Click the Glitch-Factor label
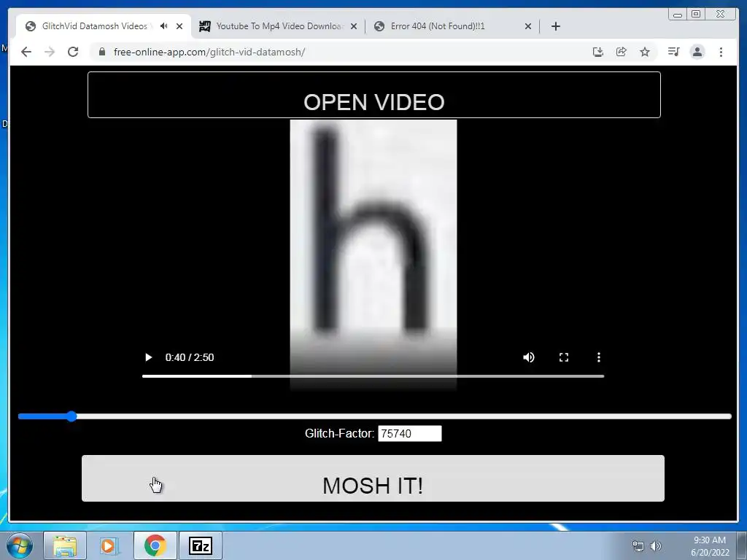Image resolution: width=747 pixels, height=560 pixels. (x=339, y=433)
